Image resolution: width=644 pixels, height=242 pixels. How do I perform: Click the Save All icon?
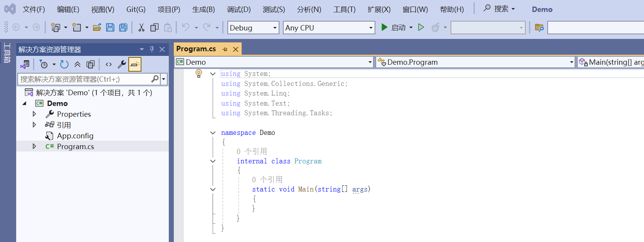pyautogui.click(x=123, y=27)
